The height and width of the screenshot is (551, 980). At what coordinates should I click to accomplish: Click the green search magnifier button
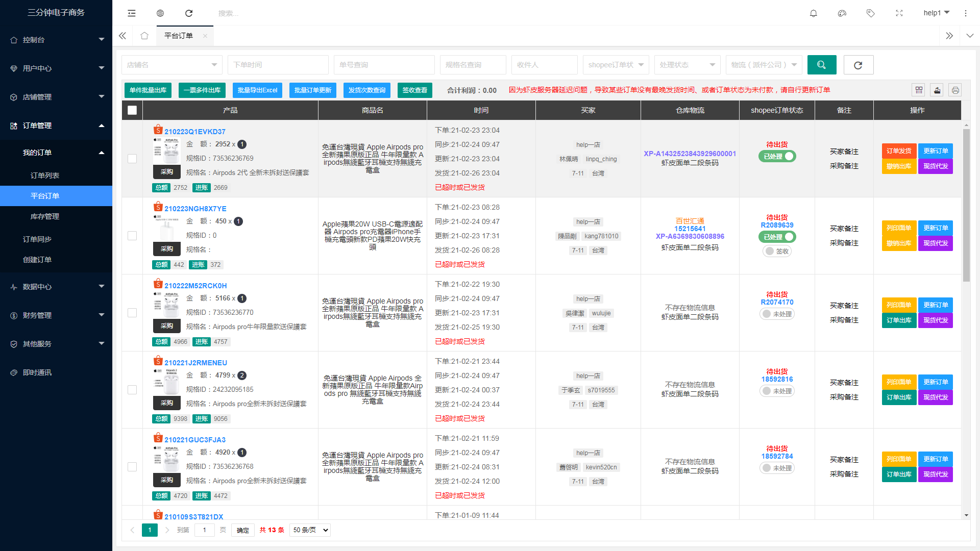[822, 65]
